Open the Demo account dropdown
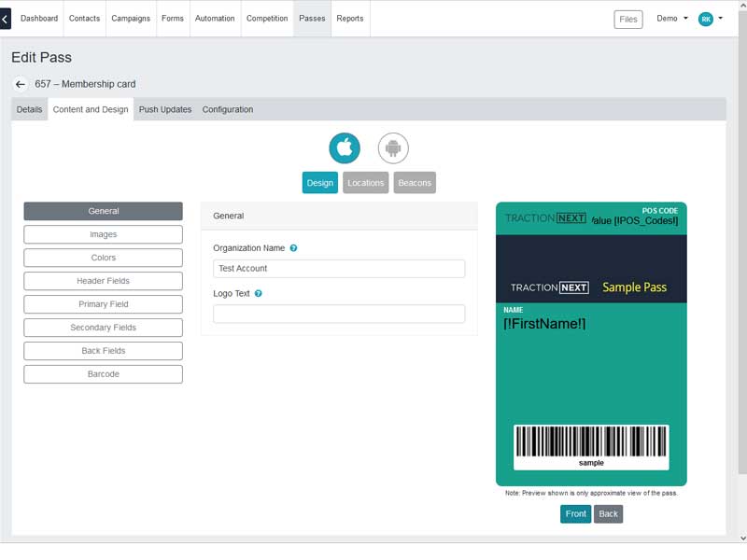 click(672, 19)
